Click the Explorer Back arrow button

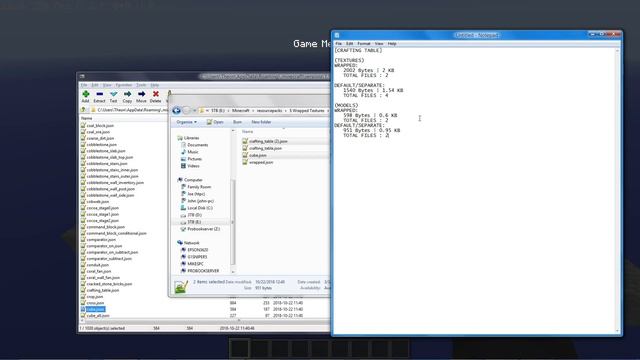[x=176, y=111]
